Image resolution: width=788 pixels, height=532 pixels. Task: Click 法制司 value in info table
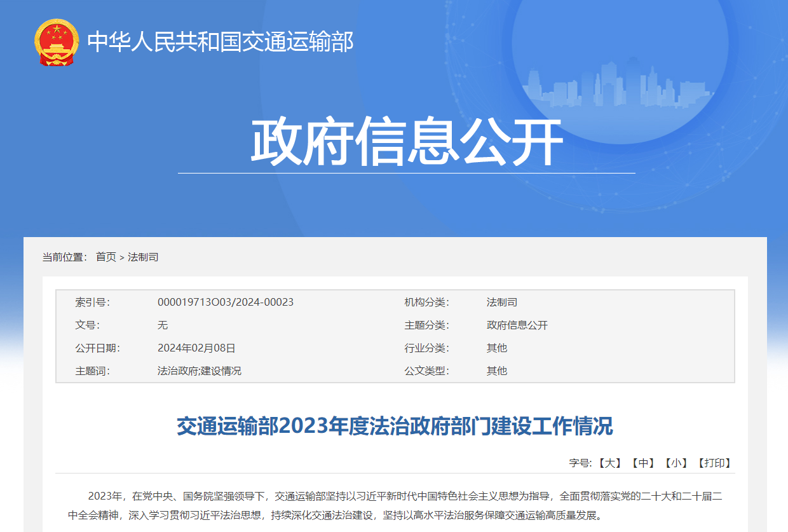pos(502,303)
